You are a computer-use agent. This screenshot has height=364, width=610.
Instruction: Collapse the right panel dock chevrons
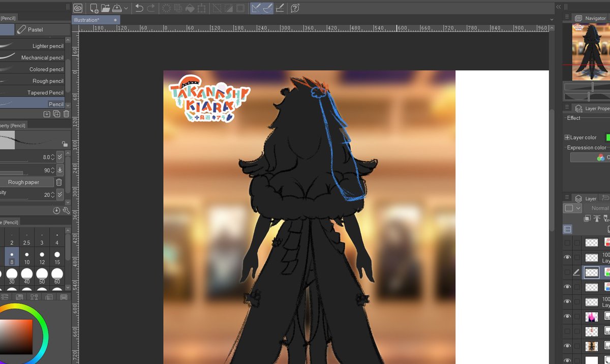point(558,7)
